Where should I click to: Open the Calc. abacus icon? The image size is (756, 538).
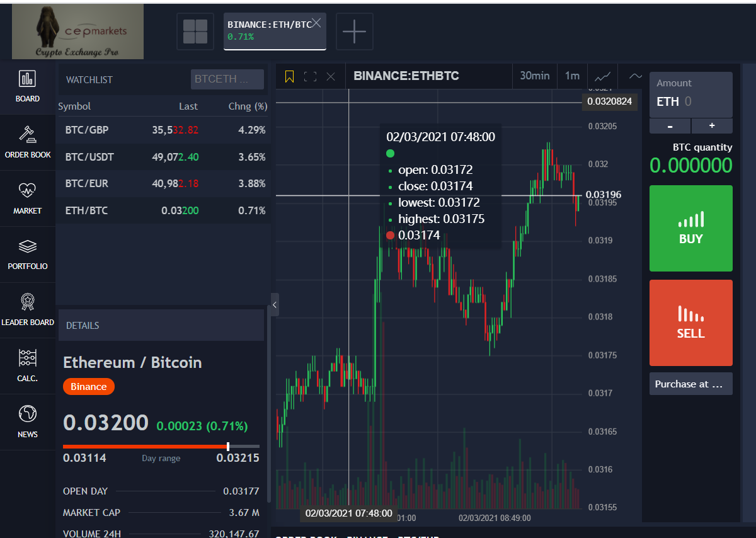28,358
